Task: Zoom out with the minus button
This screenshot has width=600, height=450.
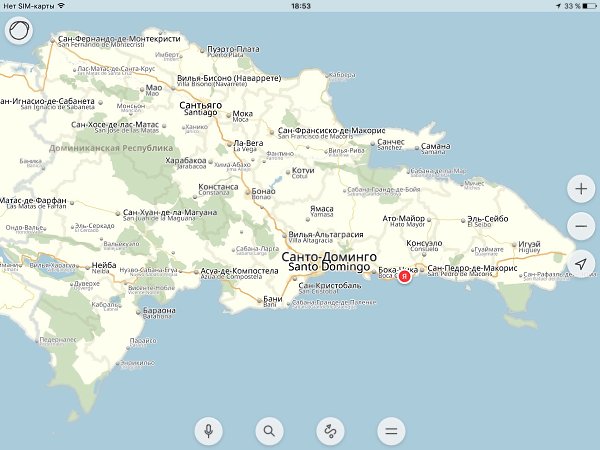Action: 581,225
